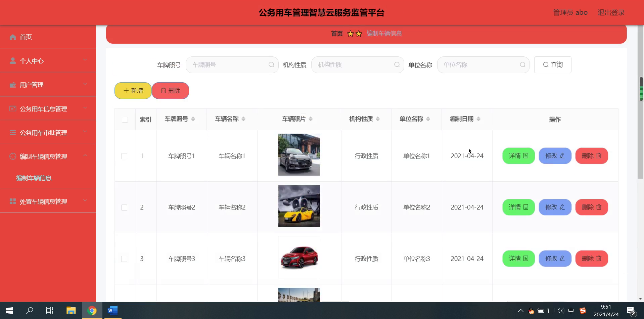This screenshot has width=644, height=319.
Task: Check the row 3 checkbox for 车牌照号3
Action: pos(124,259)
